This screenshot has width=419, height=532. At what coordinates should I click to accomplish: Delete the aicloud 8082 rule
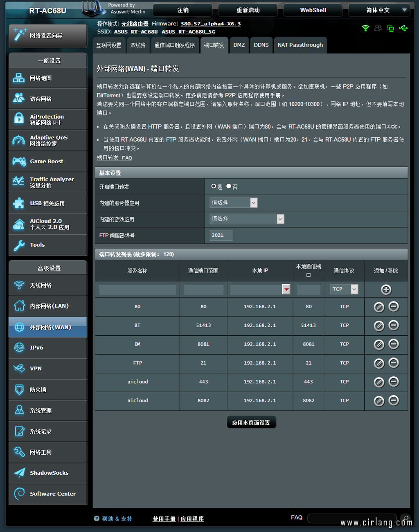click(x=394, y=400)
